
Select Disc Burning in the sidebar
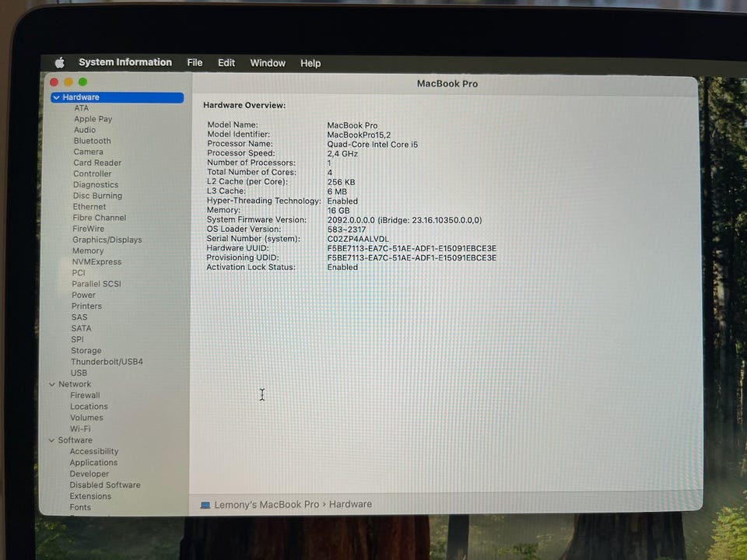click(x=98, y=196)
